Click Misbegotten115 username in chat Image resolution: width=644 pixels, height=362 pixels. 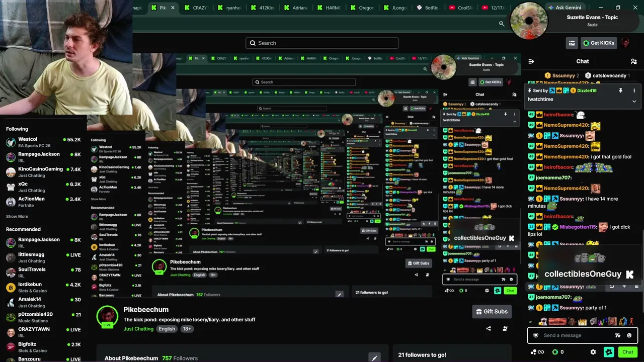click(578, 227)
